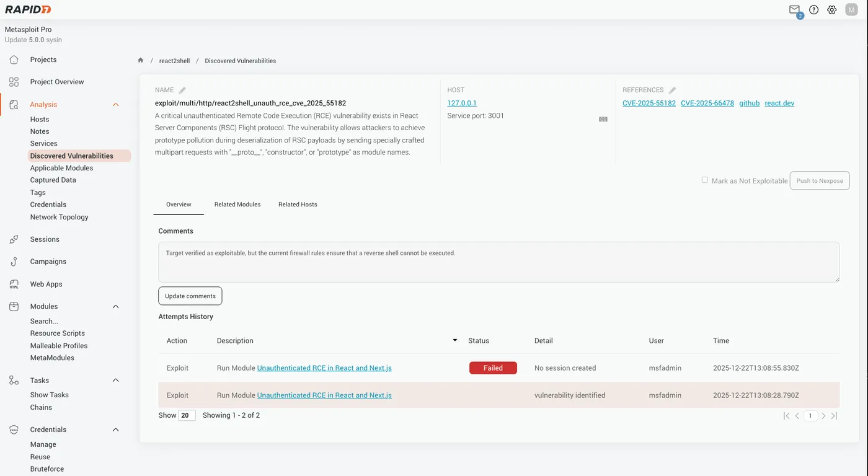This screenshot has width=868, height=476.
Task: Open the Description column sort dropdown
Action: point(454,340)
